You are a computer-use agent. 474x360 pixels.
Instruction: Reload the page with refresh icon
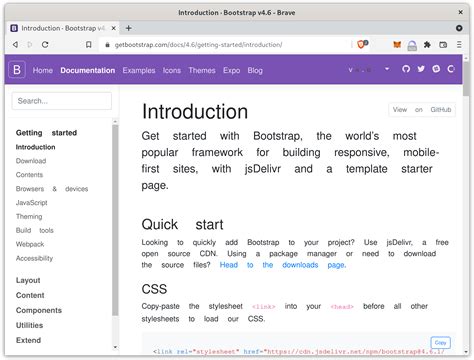45,45
